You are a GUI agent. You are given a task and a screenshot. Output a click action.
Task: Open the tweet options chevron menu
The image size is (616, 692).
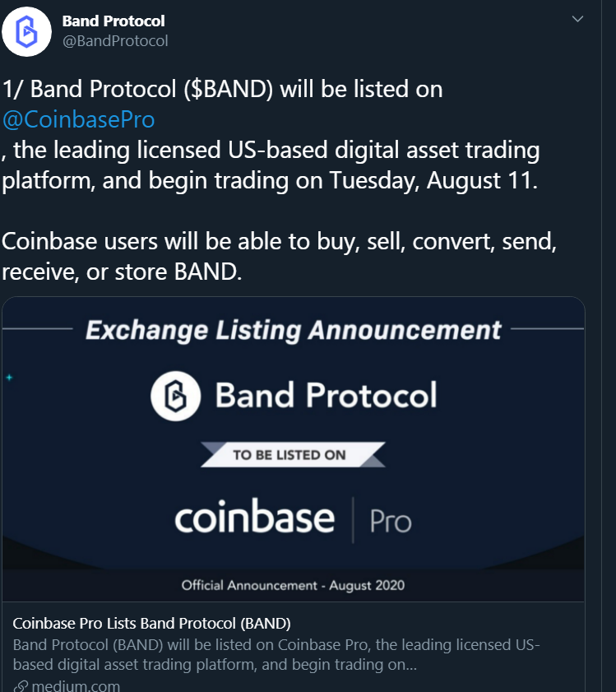[577, 19]
